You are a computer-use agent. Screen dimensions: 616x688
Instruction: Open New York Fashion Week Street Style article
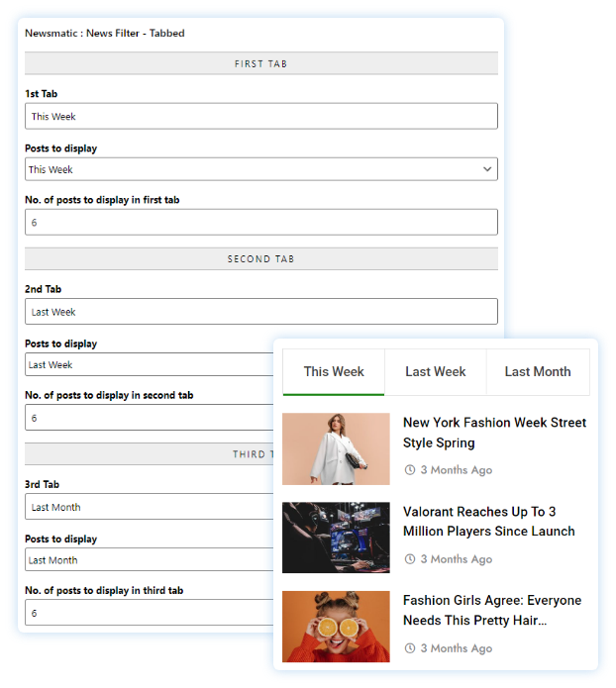[x=494, y=433]
